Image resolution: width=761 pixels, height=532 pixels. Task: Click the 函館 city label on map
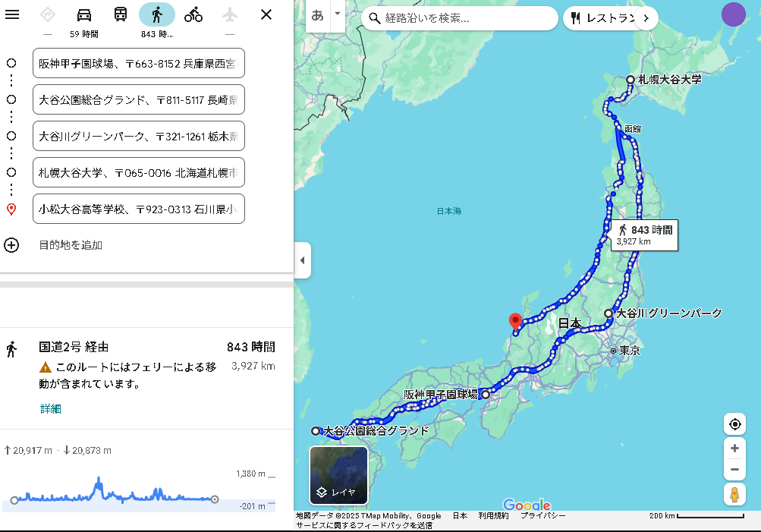[632, 129]
